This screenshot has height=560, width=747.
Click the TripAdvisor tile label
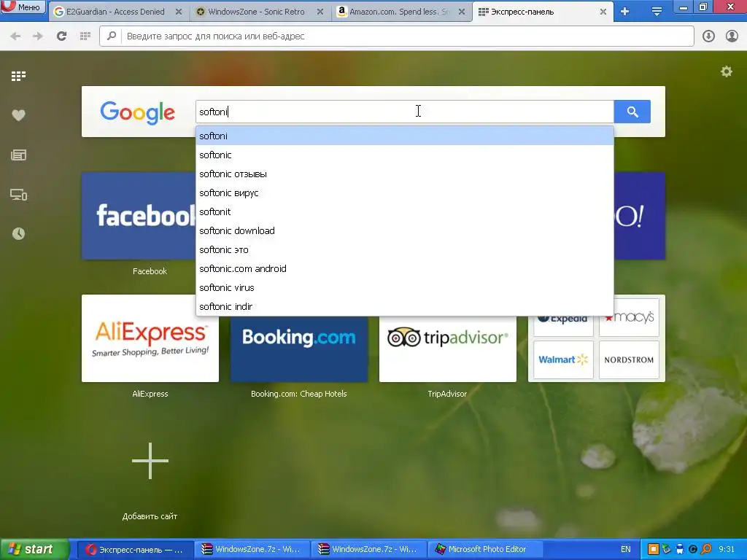coord(447,394)
